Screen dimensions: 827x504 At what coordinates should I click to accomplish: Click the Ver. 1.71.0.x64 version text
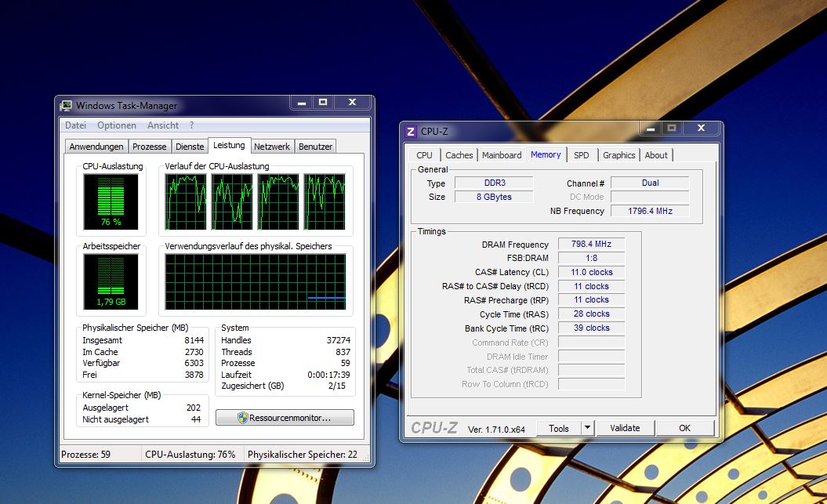pos(496,430)
